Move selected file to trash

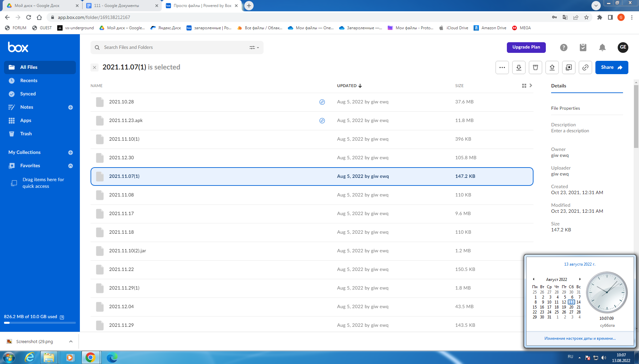(535, 67)
